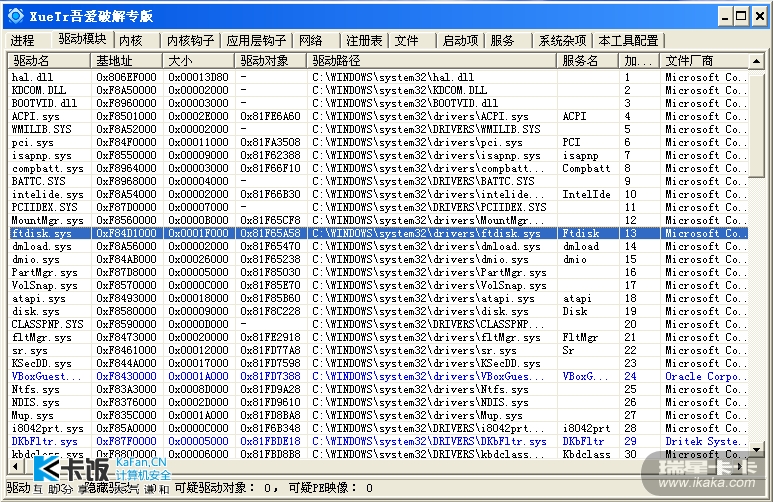Image resolution: width=773 pixels, height=502 pixels.
Task: Select the BOOTVID.dll row
Action: 378,103
